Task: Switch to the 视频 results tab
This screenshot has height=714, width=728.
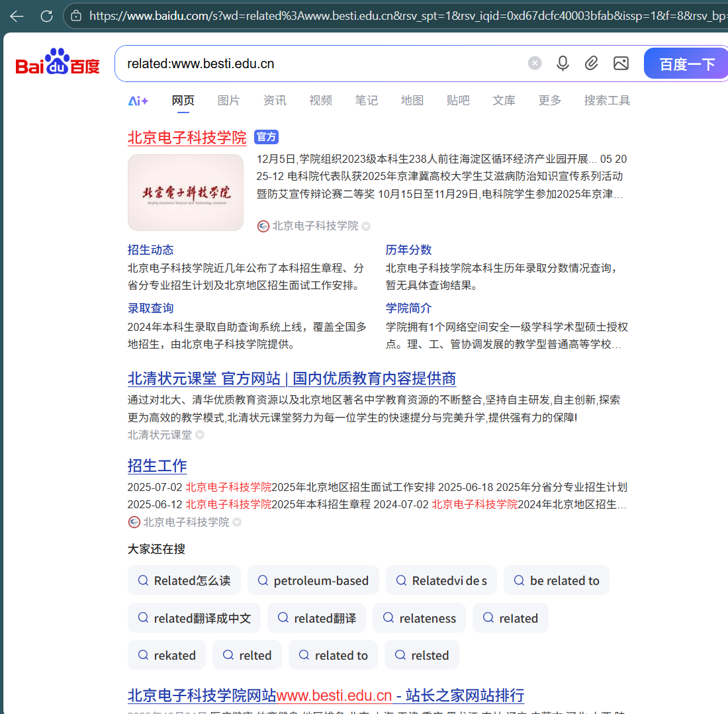Action: [x=320, y=100]
